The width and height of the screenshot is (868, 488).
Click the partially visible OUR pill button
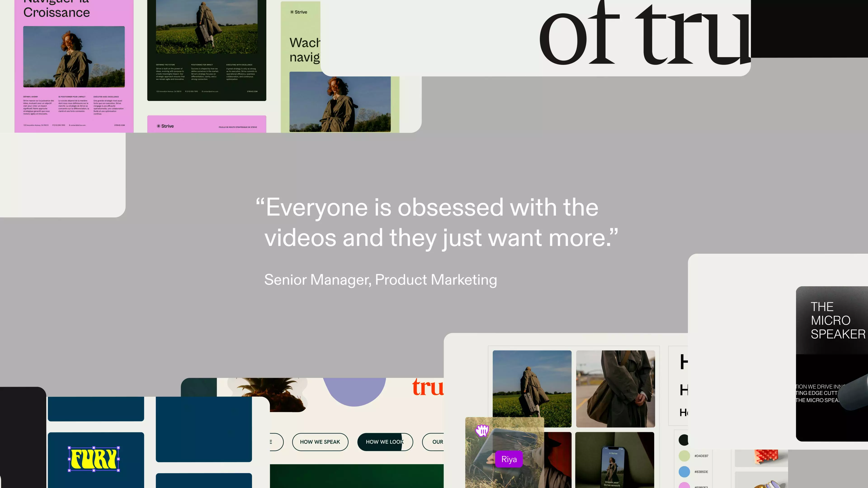tap(436, 441)
